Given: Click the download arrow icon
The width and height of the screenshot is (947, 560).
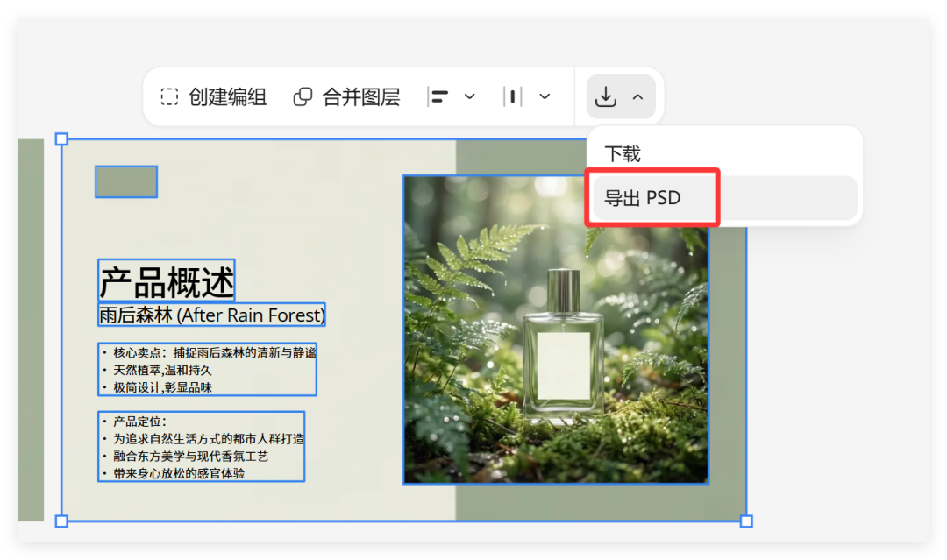Looking at the screenshot, I should pyautogui.click(x=607, y=97).
